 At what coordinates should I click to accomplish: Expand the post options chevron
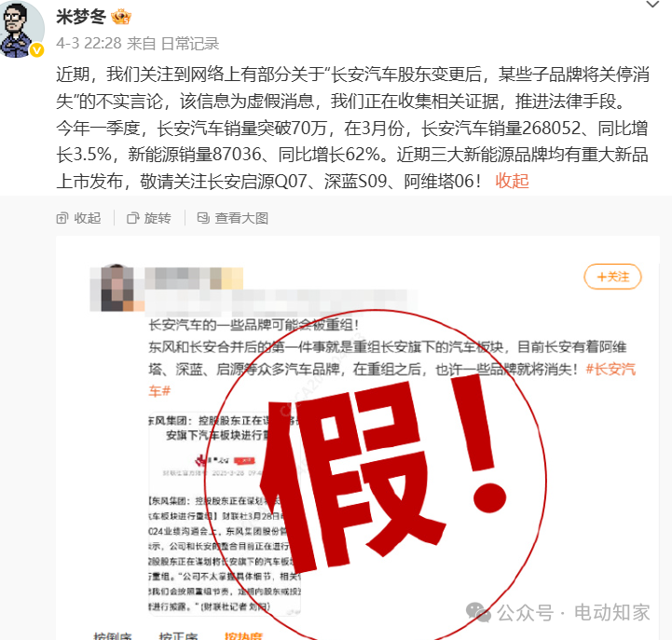click(652, 5)
